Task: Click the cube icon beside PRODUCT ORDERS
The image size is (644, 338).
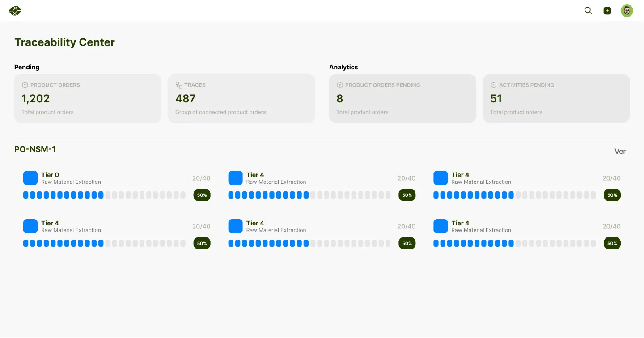Action: [x=25, y=85]
